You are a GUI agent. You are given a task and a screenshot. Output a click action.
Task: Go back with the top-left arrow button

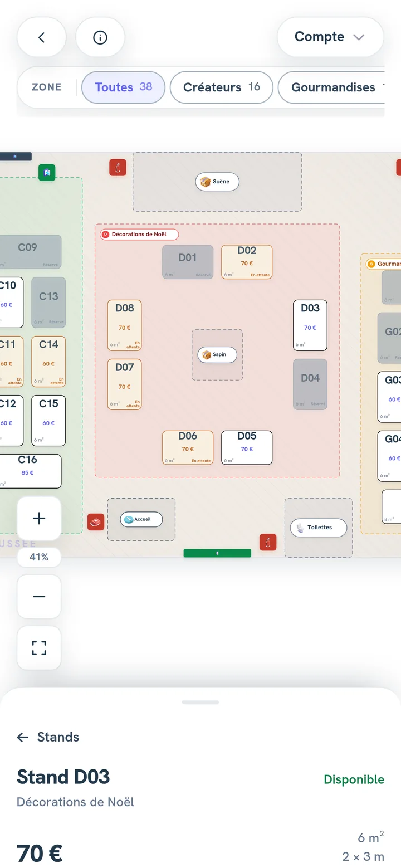click(41, 37)
